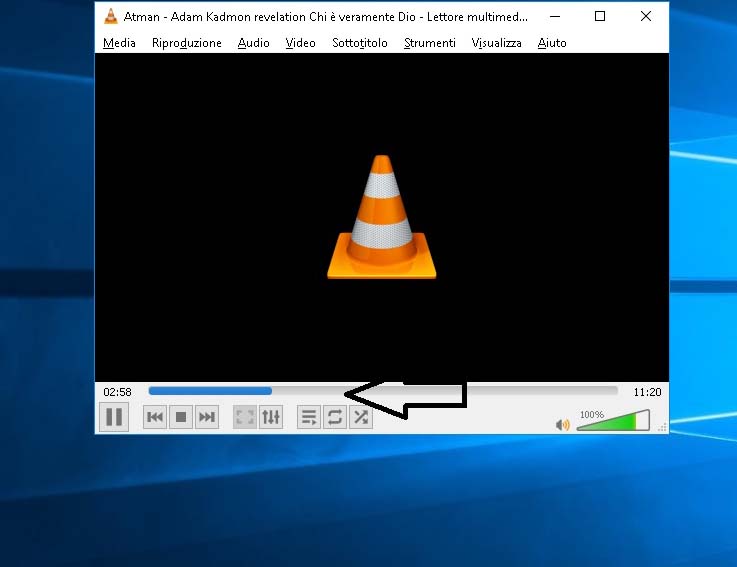The height and width of the screenshot is (567, 737).
Task: Open extended settings and effects
Action: click(x=271, y=417)
